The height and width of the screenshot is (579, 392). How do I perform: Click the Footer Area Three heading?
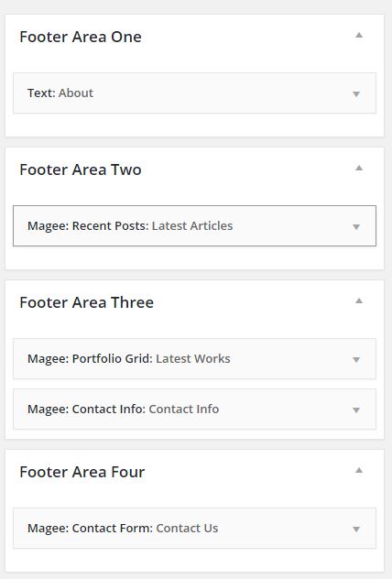87,303
